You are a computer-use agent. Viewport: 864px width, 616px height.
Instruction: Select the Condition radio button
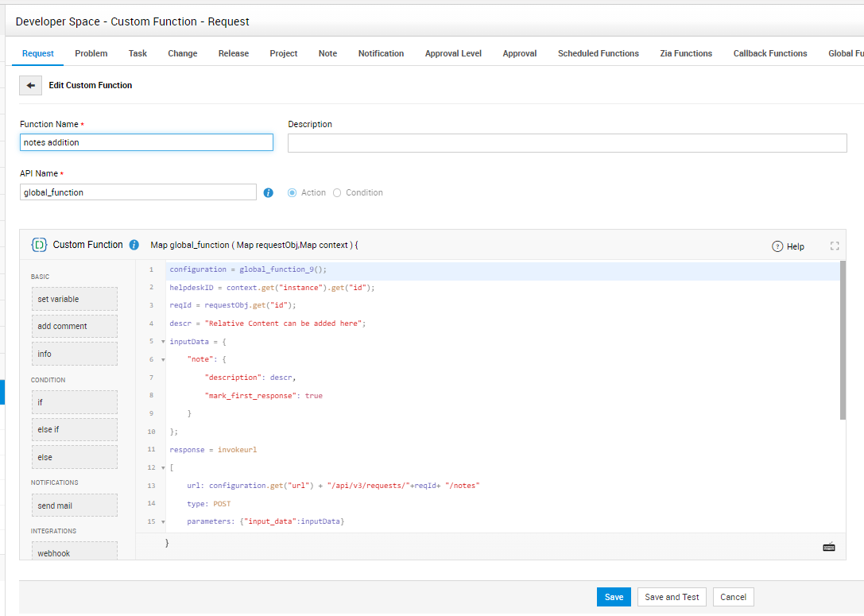tap(337, 192)
